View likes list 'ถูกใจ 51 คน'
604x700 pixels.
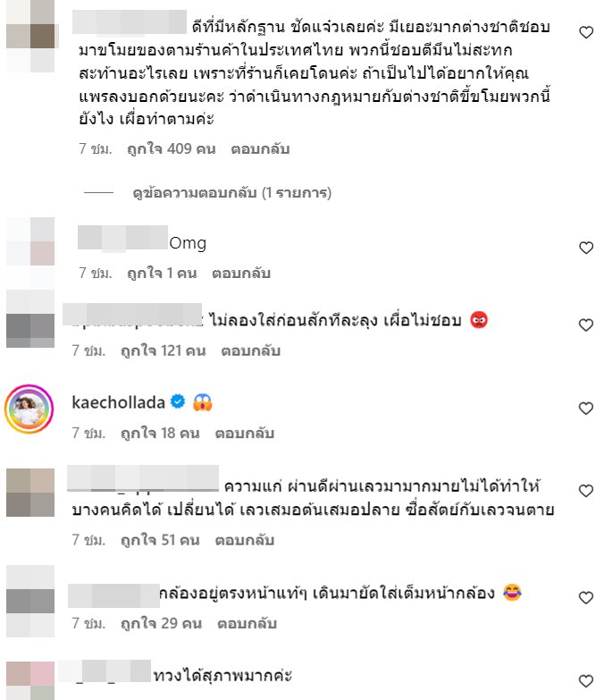pos(160,540)
